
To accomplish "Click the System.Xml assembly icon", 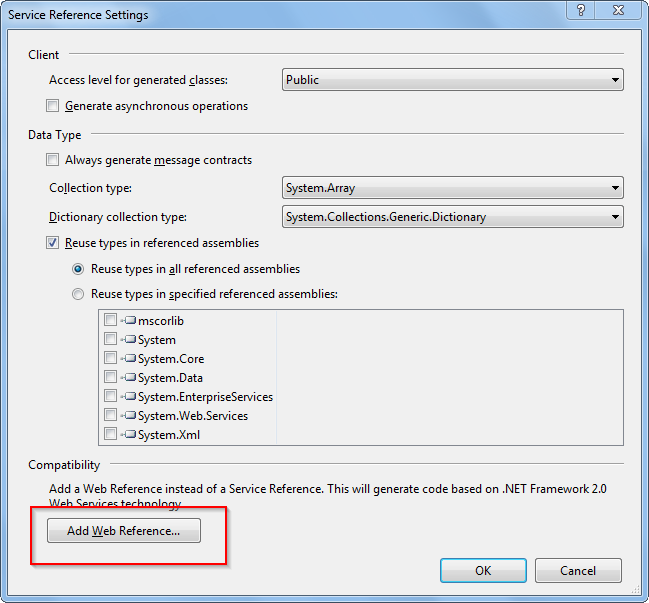I will (129, 434).
